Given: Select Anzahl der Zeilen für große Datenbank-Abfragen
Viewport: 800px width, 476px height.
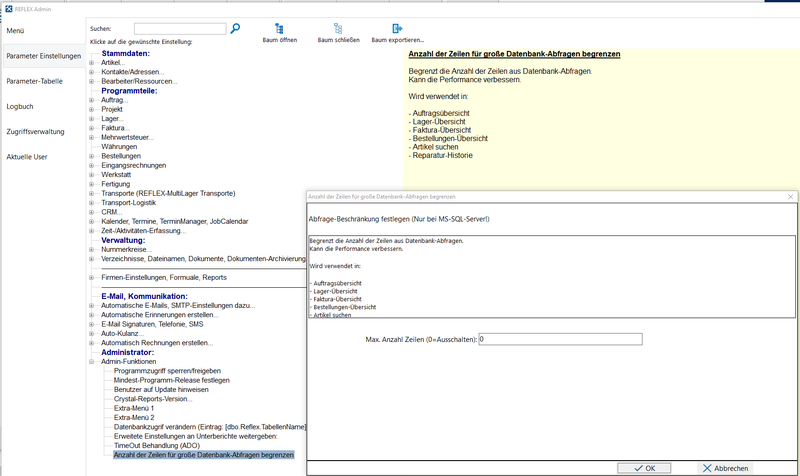Looking at the screenshot, I should click(204, 455).
